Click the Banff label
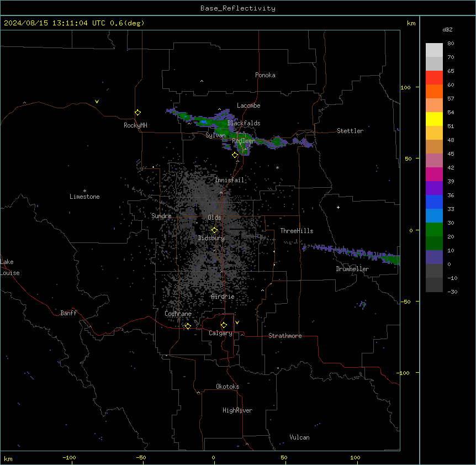Viewport: 476px width, 465px height. 68,313
